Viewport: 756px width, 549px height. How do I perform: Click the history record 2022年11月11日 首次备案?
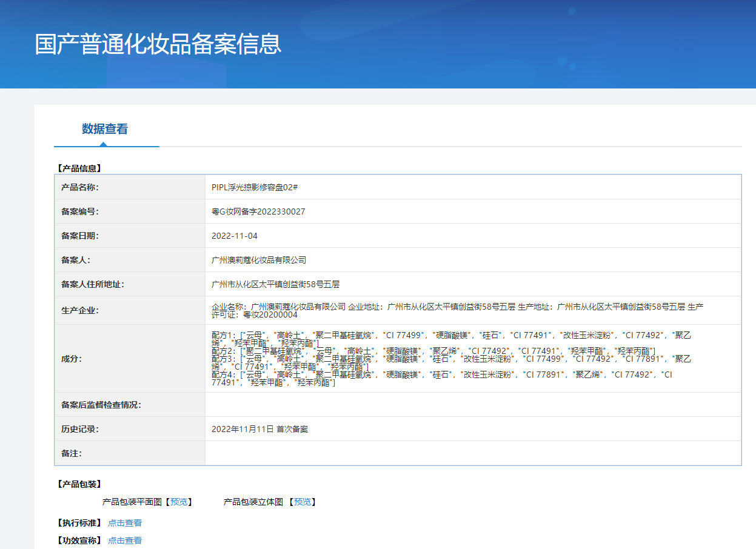coord(259,429)
